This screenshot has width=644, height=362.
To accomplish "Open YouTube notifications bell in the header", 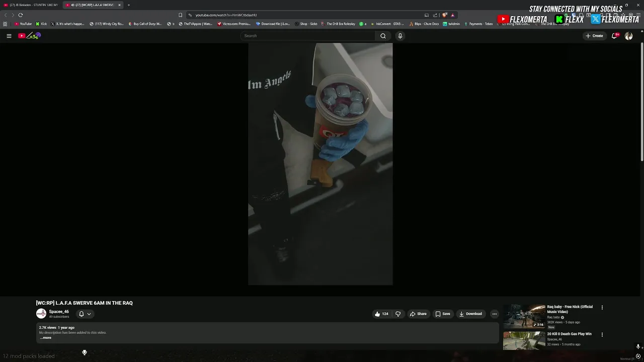I will pyautogui.click(x=614, y=36).
